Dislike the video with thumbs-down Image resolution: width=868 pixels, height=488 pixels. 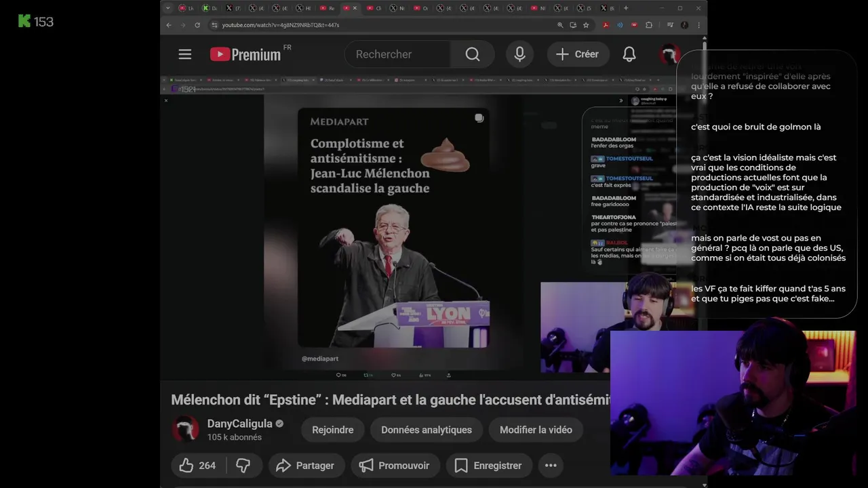pyautogui.click(x=243, y=466)
